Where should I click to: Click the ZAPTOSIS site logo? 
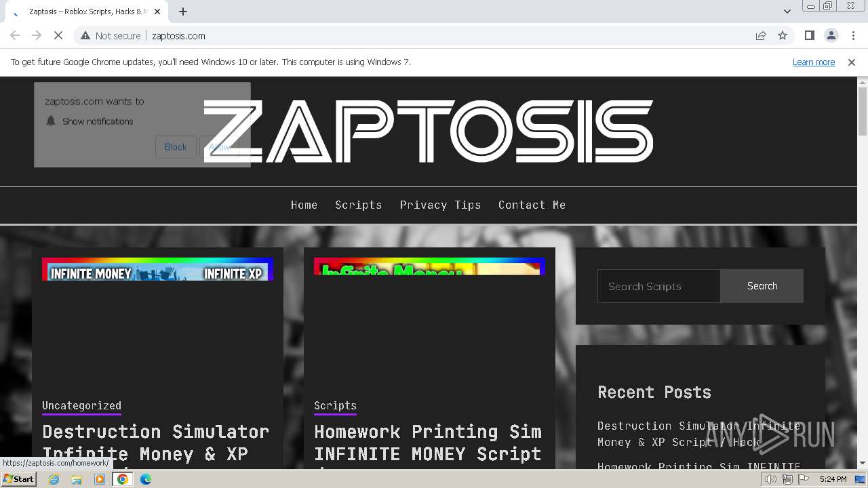[429, 131]
